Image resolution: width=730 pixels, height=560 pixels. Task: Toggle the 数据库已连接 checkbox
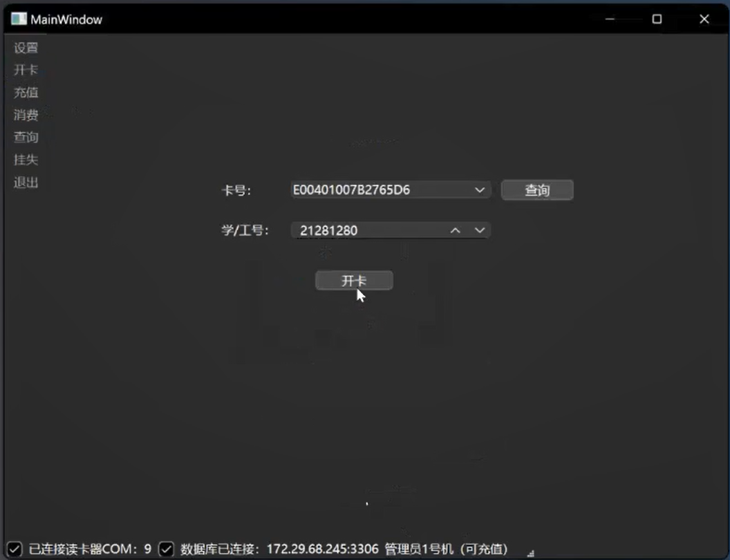pos(166,549)
